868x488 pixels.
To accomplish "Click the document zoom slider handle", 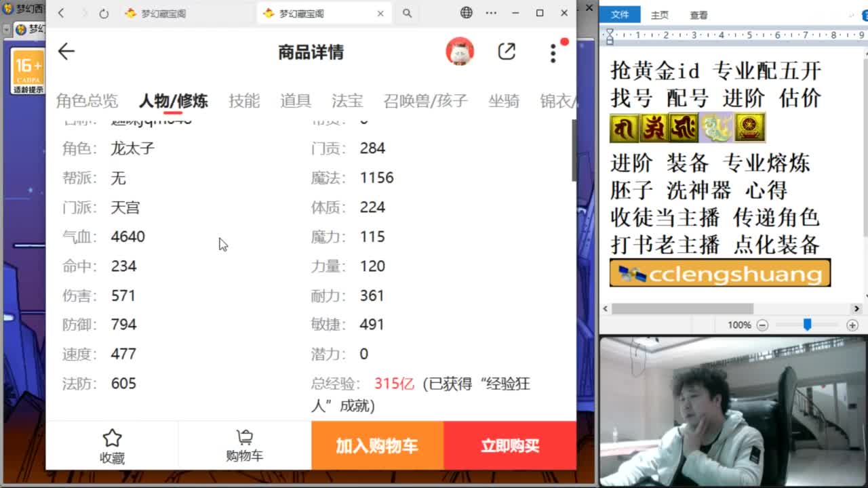I will click(x=807, y=325).
